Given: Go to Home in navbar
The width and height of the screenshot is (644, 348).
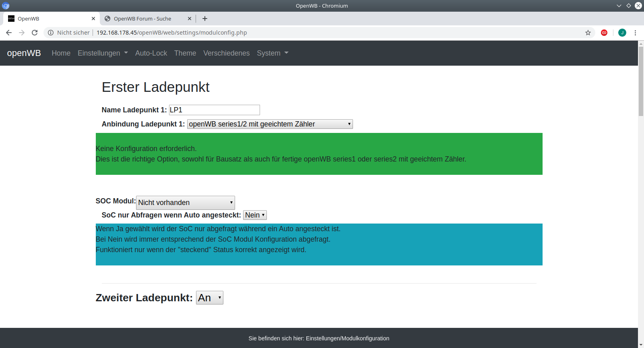Looking at the screenshot, I should pos(61,53).
